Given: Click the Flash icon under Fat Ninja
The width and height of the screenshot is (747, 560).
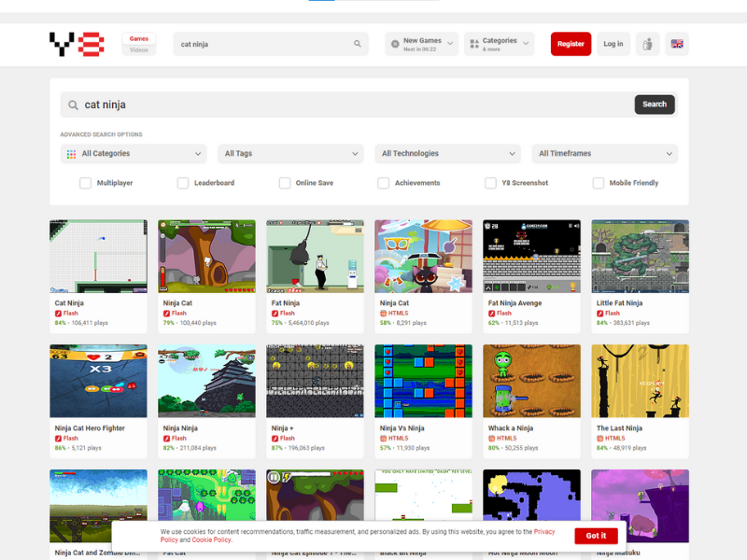Looking at the screenshot, I should click(x=275, y=314).
